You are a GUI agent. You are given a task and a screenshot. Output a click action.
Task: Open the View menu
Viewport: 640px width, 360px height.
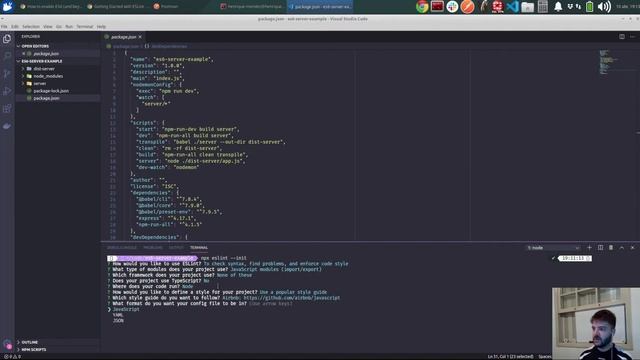point(48,27)
